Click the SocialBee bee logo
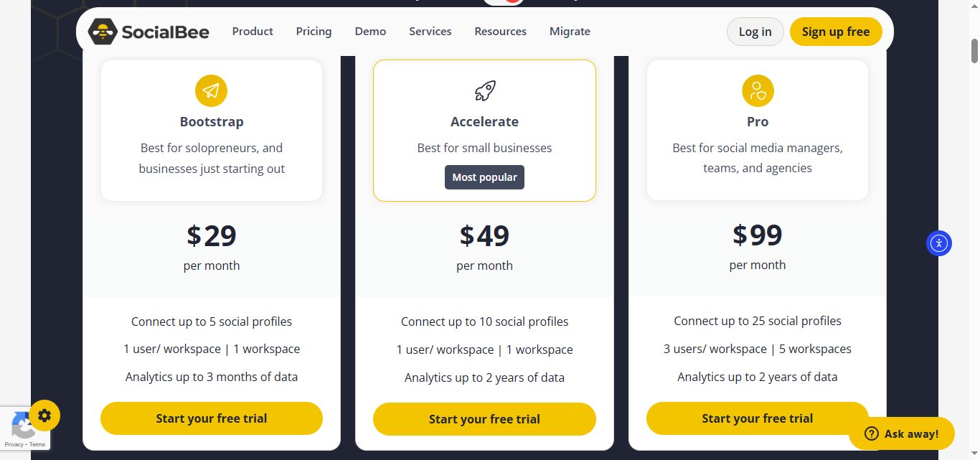The height and width of the screenshot is (460, 980). [x=103, y=32]
